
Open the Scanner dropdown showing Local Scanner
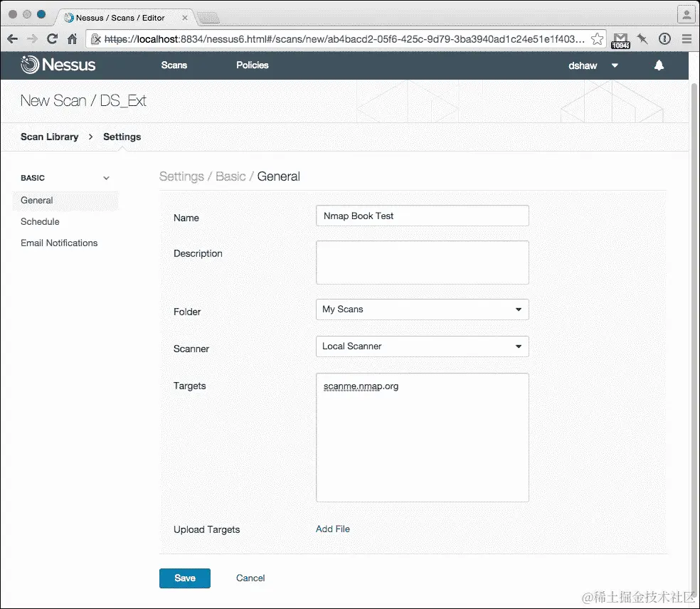click(x=423, y=346)
